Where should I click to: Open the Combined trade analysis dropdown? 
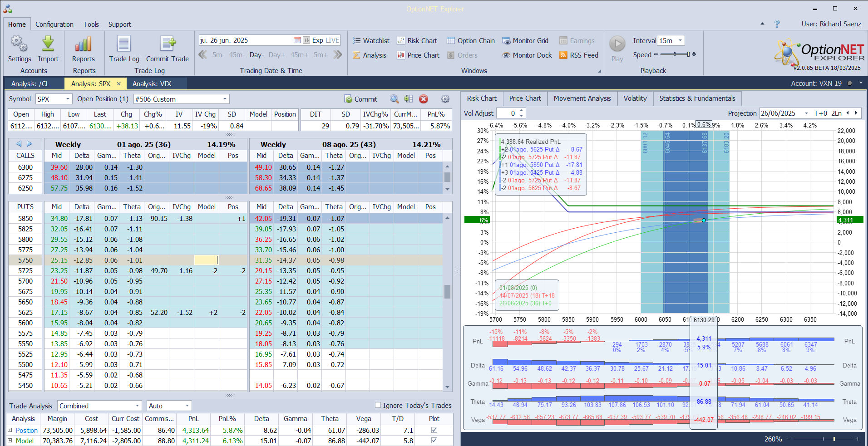click(138, 406)
